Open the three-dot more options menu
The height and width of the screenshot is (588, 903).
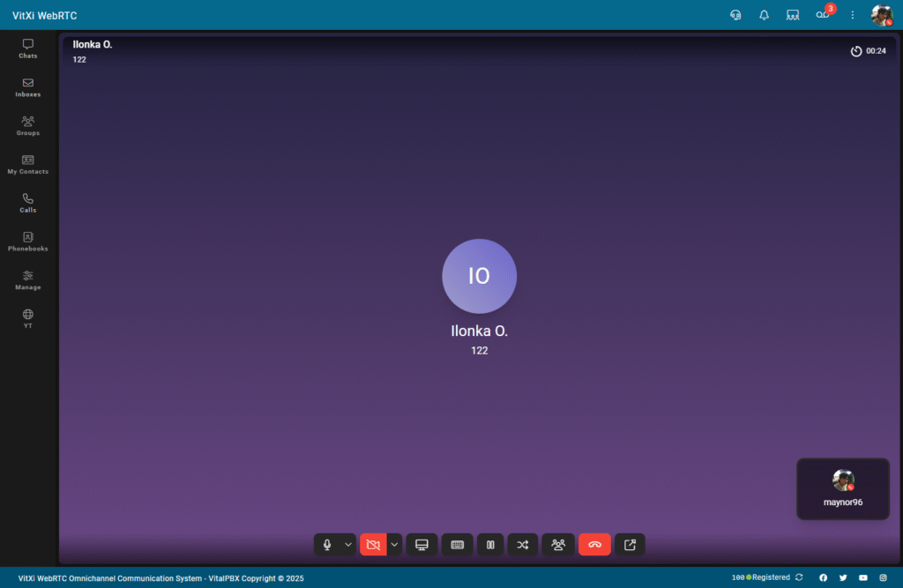852,15
